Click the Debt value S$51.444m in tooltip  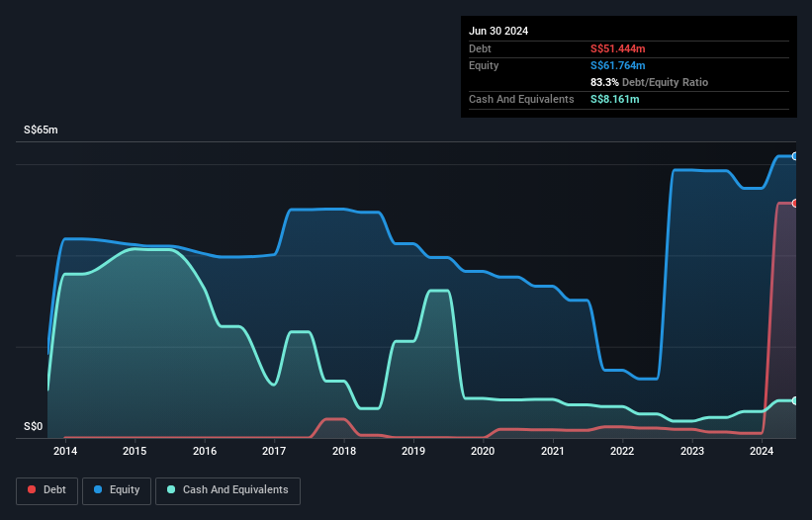618,48
